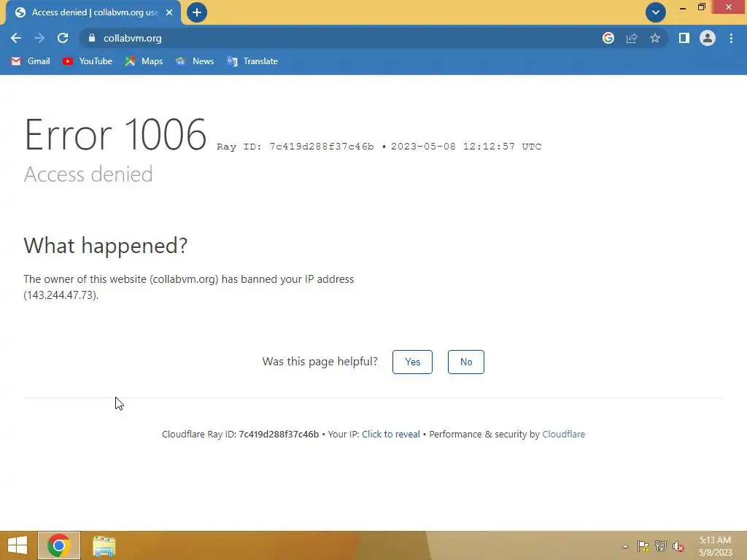Open YouTube bookmark
Viewport: 747px width, 560px height.
point(88,61)
